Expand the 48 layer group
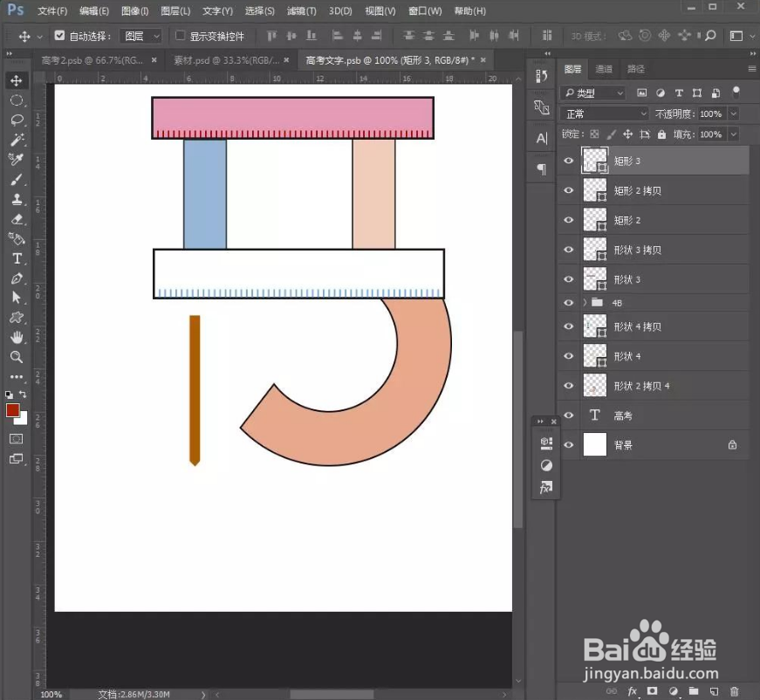The width and height of the screenshot is (760, 700). click(585, 303)
